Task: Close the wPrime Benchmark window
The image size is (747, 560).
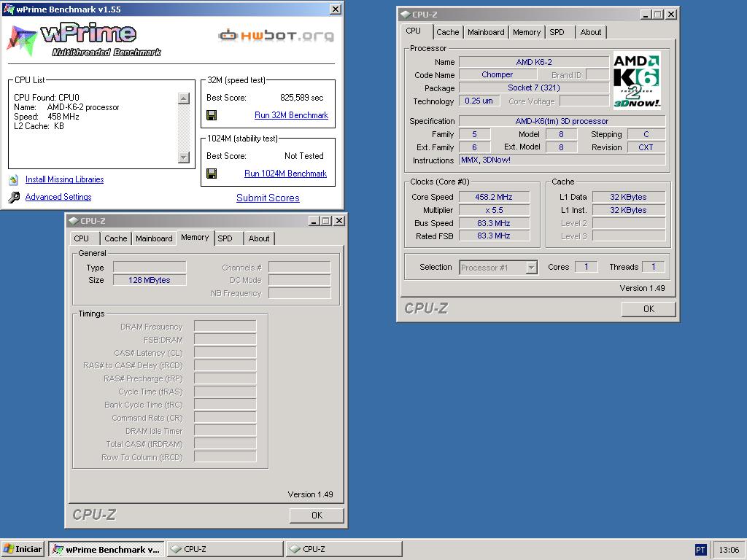Action: point(336,9)
